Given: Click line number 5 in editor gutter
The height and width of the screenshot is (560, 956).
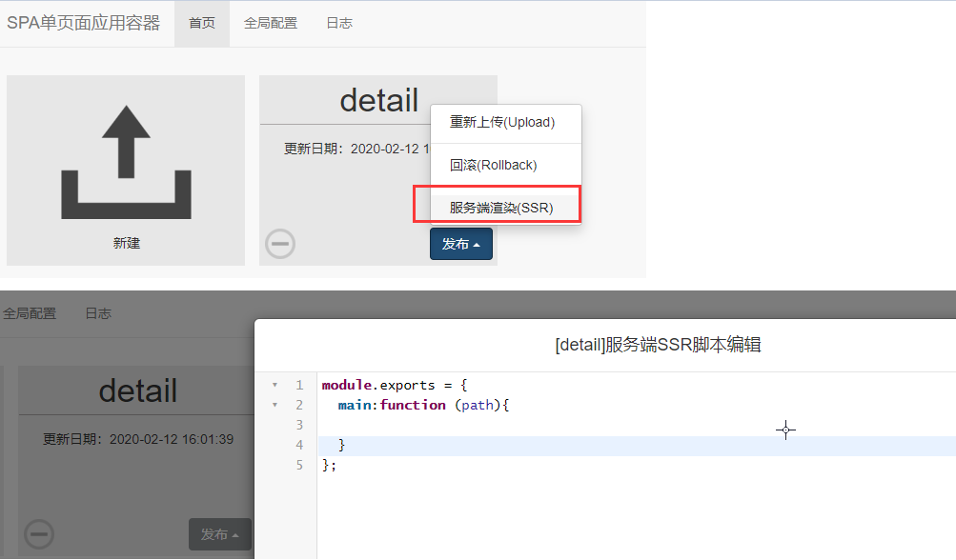Looking at the screenshot, I should pyautogui.click(x=299, y=466).
